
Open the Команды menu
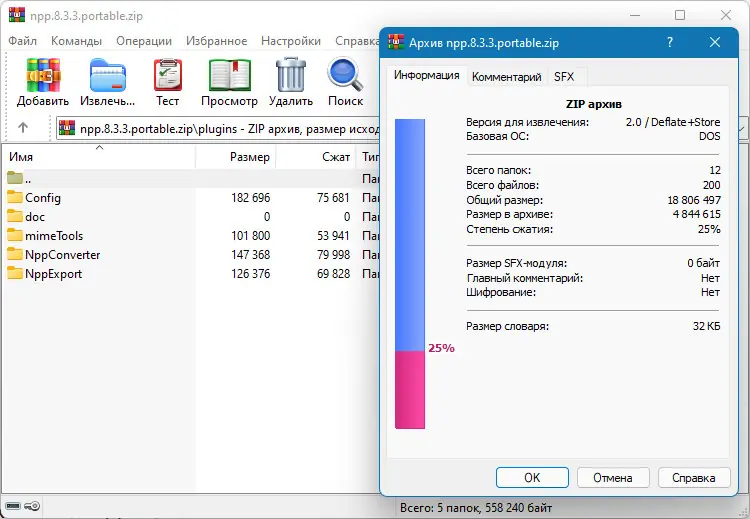pos(77,41)
